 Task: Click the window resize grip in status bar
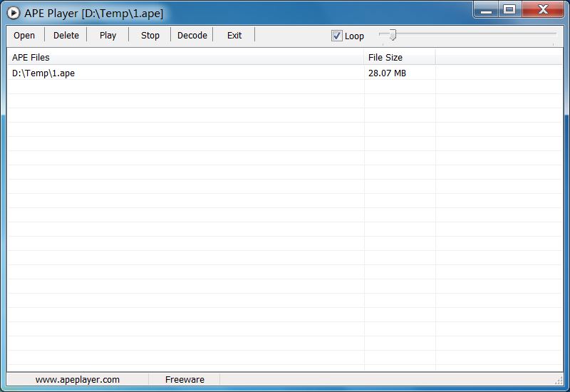tap(559, 381)
